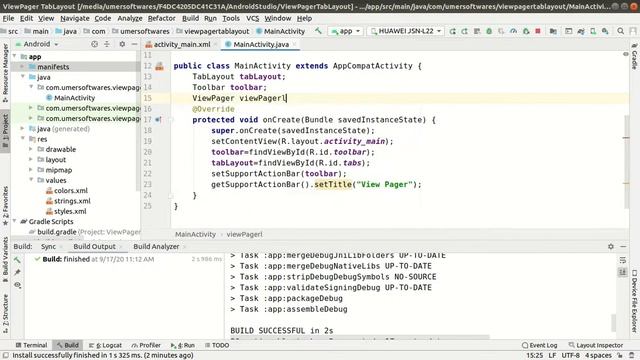Collapse the Gradle Scripts node
Viewport: 640px width, 360px height.
tap(15, 221)
